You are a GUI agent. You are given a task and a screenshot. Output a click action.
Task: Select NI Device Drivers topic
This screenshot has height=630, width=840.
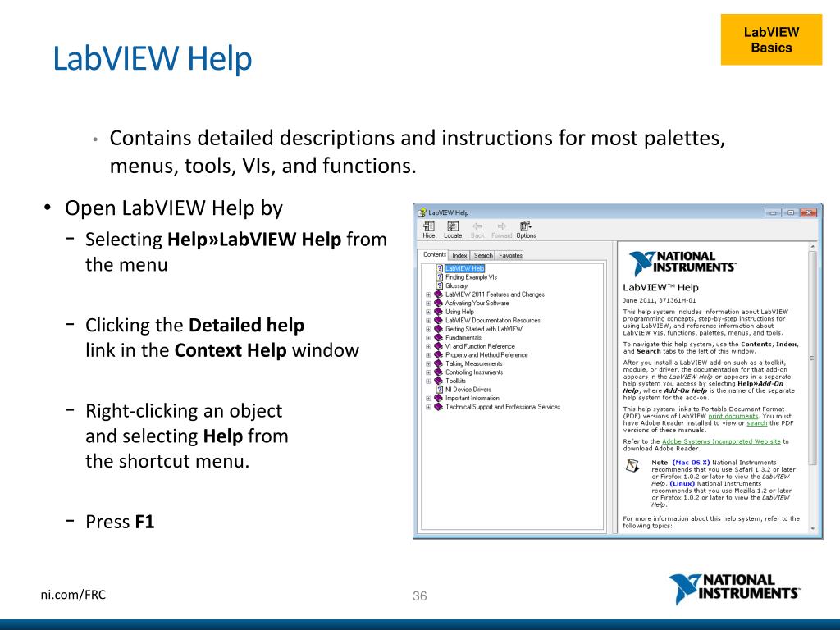coord(468,390)
